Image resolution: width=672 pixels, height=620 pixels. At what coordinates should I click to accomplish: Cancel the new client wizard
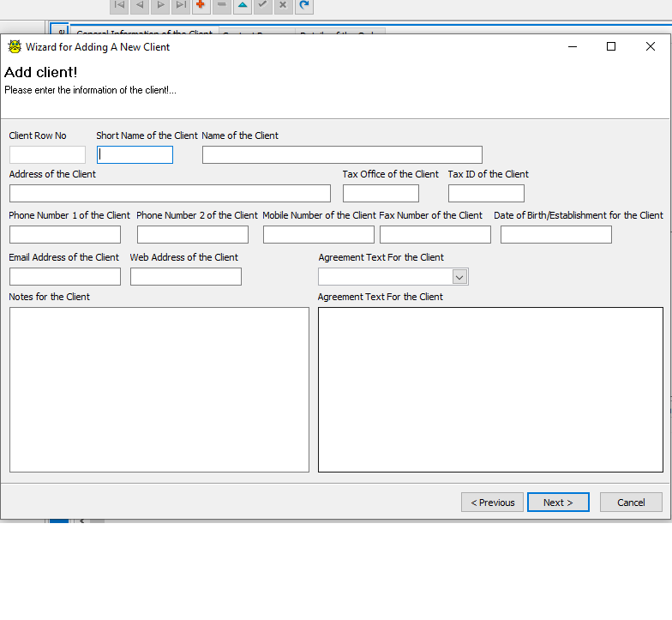(x=631, y=503)
